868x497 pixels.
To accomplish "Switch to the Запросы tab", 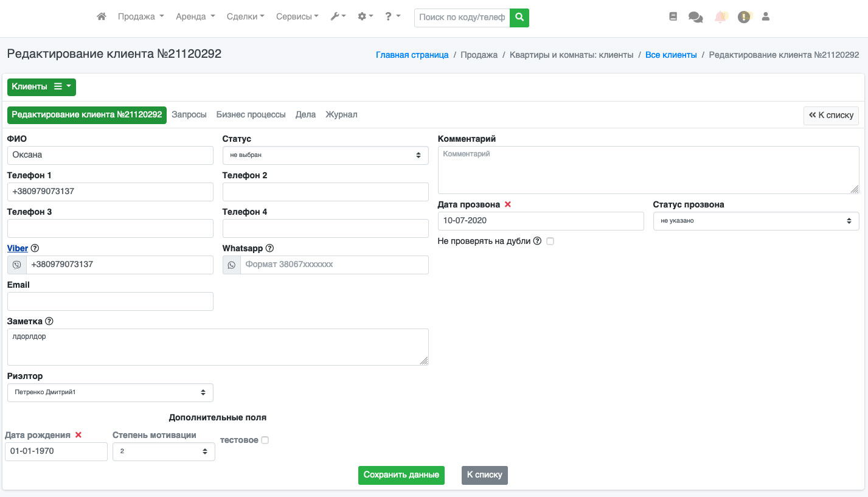I will [189, 114].
